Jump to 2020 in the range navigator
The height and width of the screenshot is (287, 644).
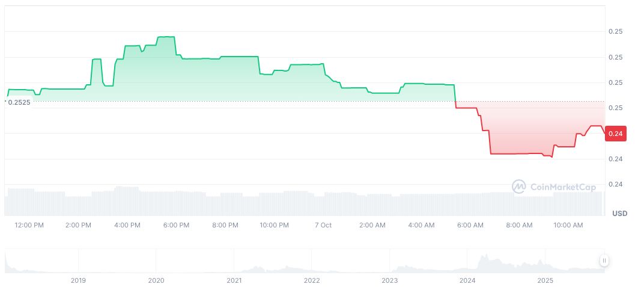(156, 280)
